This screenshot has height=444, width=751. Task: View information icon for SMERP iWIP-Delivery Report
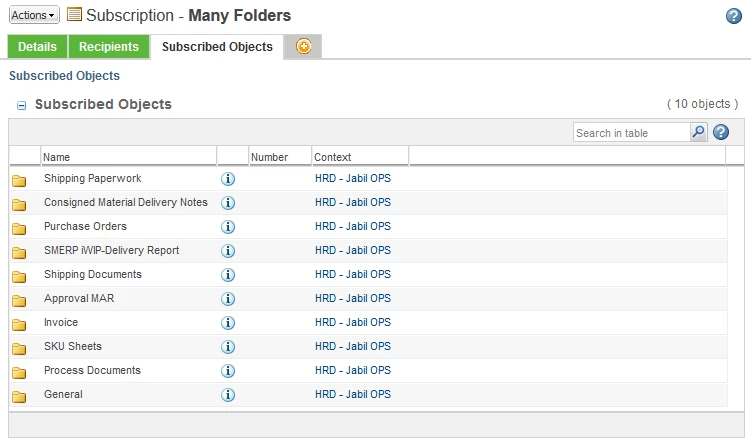228,250
